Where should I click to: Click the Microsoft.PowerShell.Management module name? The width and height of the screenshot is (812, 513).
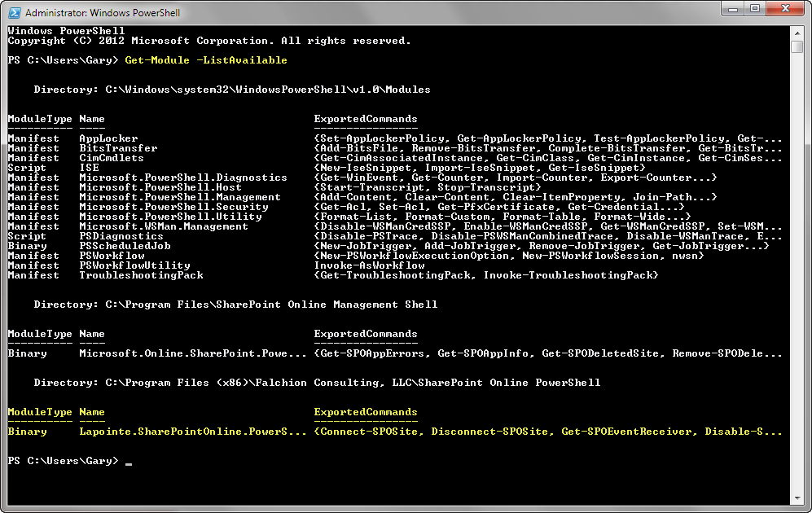coord(180,197)
